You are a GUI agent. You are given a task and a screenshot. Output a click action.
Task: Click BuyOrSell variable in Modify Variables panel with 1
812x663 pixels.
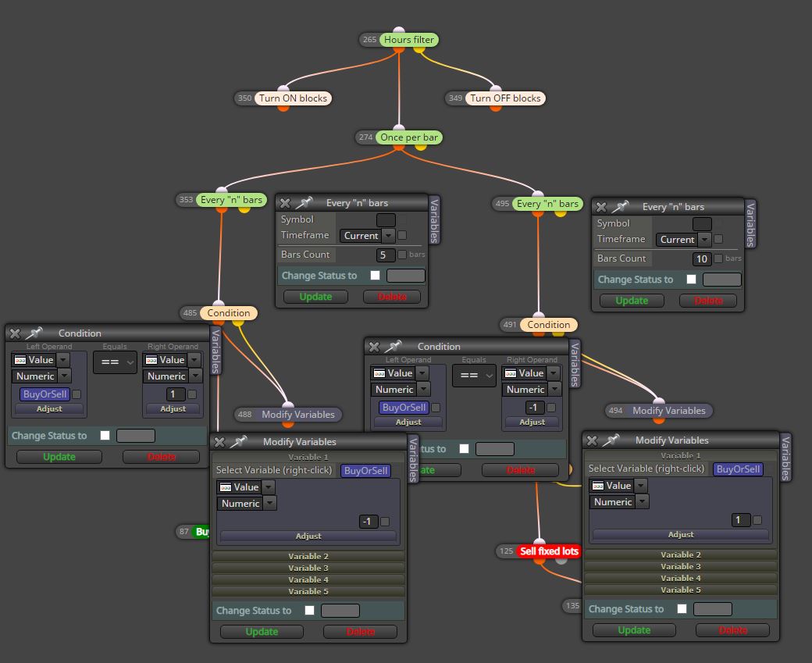[738, 469]
